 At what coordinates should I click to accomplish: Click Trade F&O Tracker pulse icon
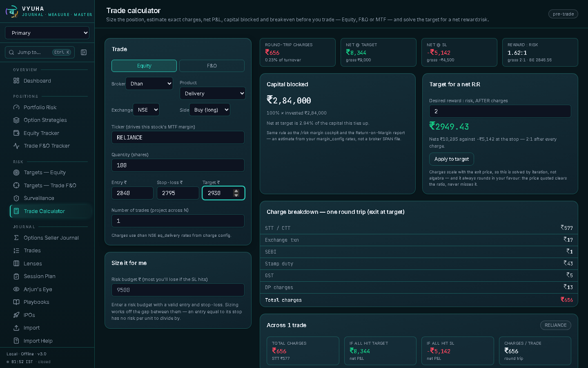tap(16, 146)
